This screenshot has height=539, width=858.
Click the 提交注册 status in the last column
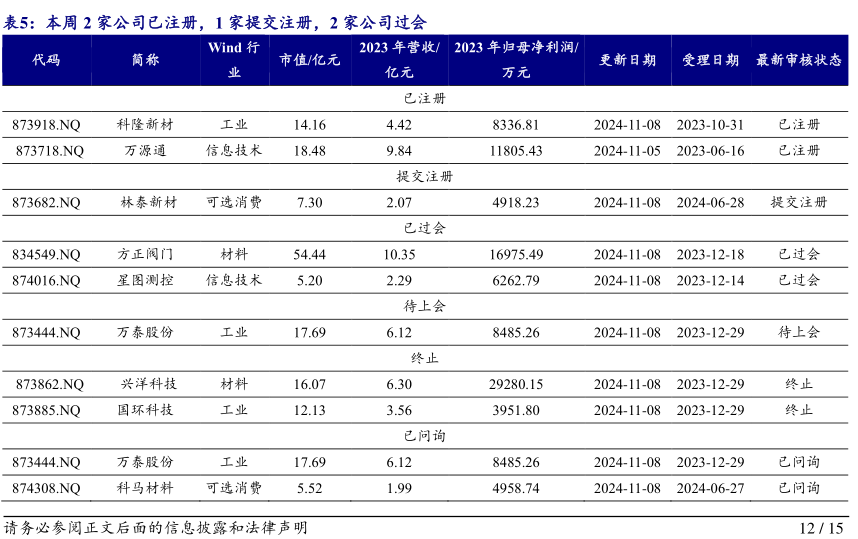(x=798, y=202)
